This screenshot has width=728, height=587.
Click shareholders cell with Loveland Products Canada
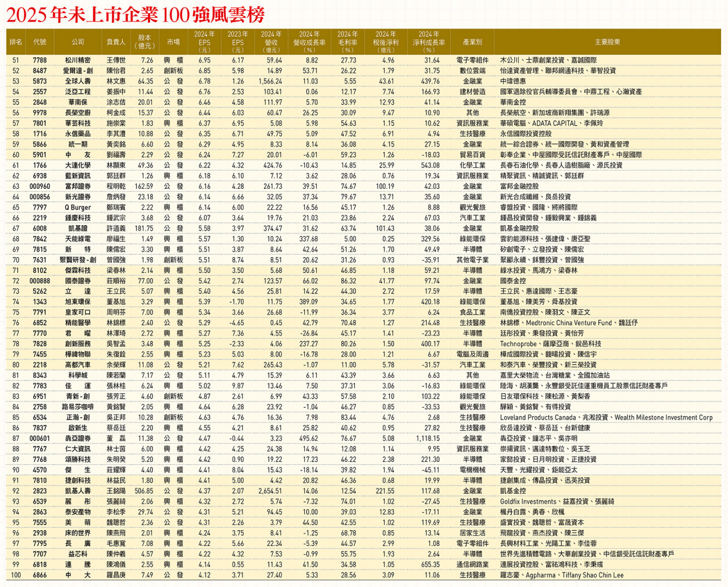point(606,417)
